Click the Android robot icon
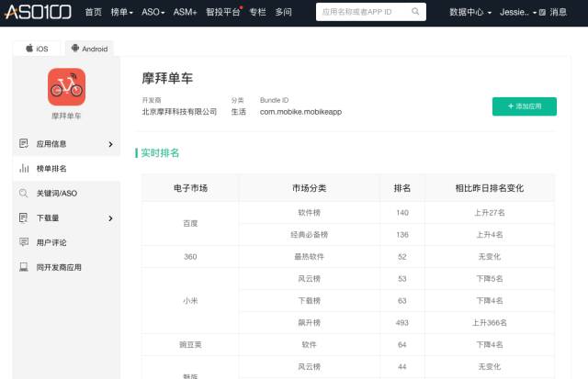 click(75, 48)
